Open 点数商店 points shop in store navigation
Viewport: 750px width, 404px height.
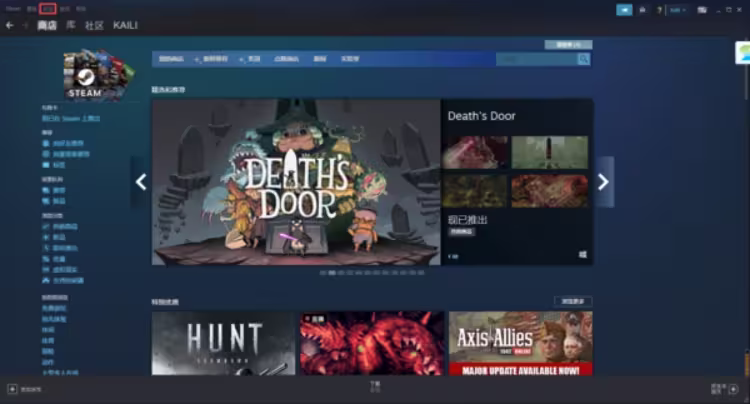pos(287,59)
